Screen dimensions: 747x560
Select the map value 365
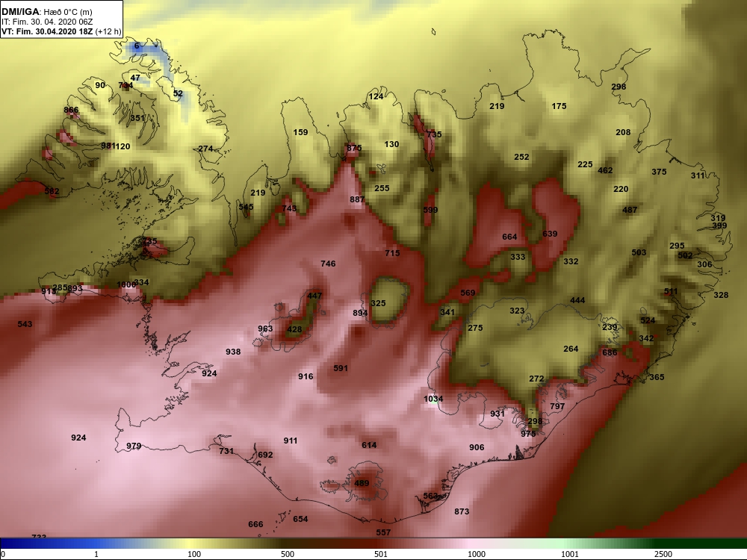coord(657,377)
